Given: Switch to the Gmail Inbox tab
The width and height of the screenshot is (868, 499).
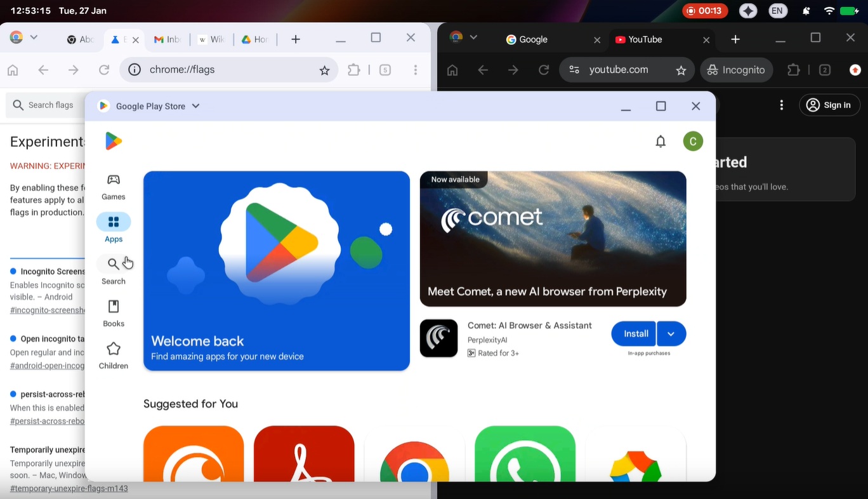Looking at the screenshot, I should (167, 39).
